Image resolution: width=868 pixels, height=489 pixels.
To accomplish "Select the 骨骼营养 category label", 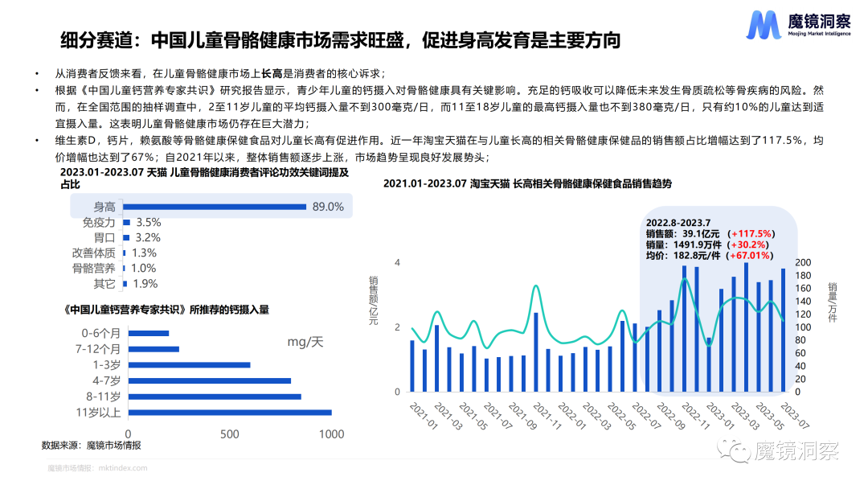I will tap(93, 269).
